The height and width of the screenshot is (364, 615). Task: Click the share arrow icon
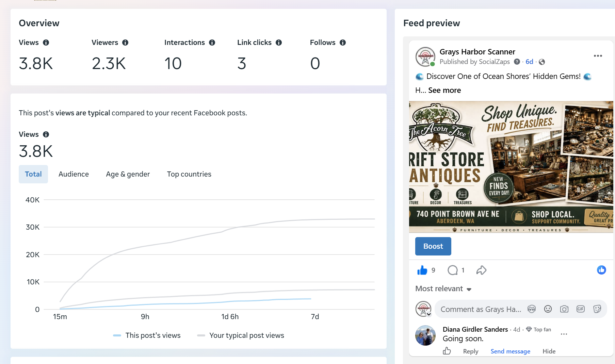click(481, 270)
